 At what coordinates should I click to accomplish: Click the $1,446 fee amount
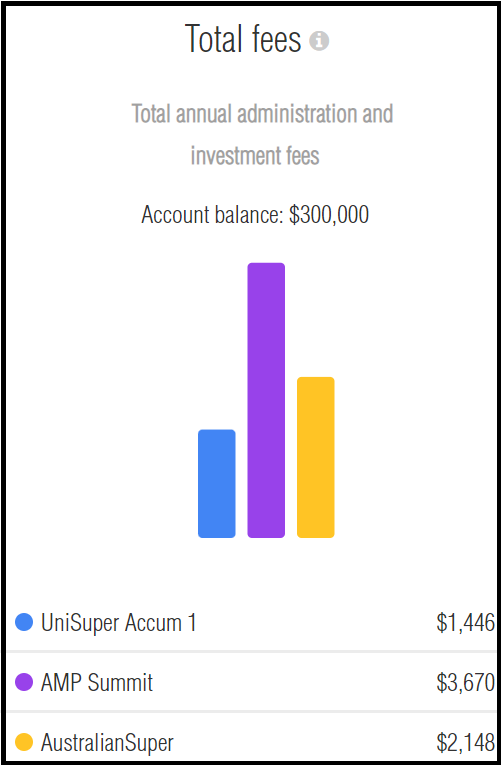point(465,623)
